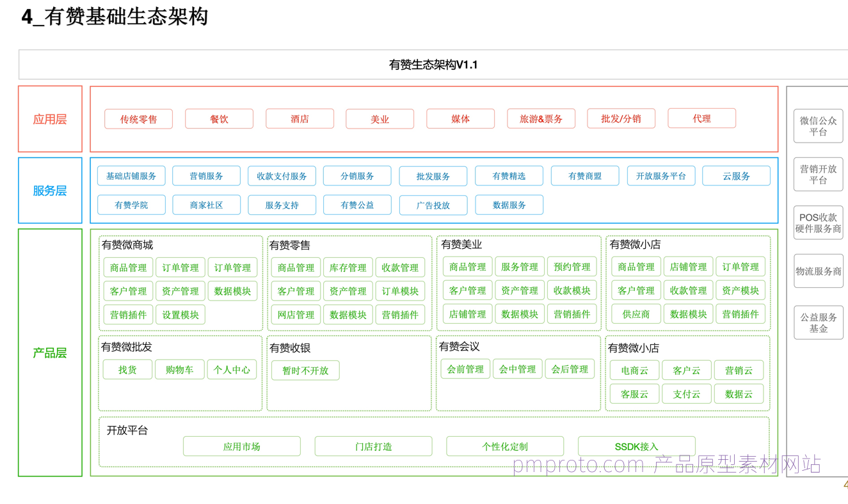Select the 有赞学院 box
This screenshot has height=504, width=848.
tap(131, 205)
